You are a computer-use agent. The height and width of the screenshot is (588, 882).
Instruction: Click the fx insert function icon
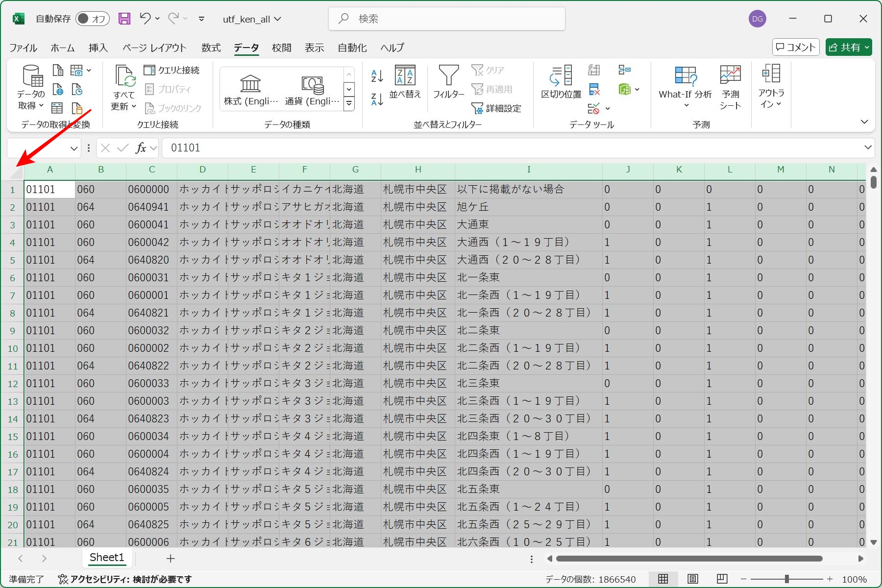141,147
